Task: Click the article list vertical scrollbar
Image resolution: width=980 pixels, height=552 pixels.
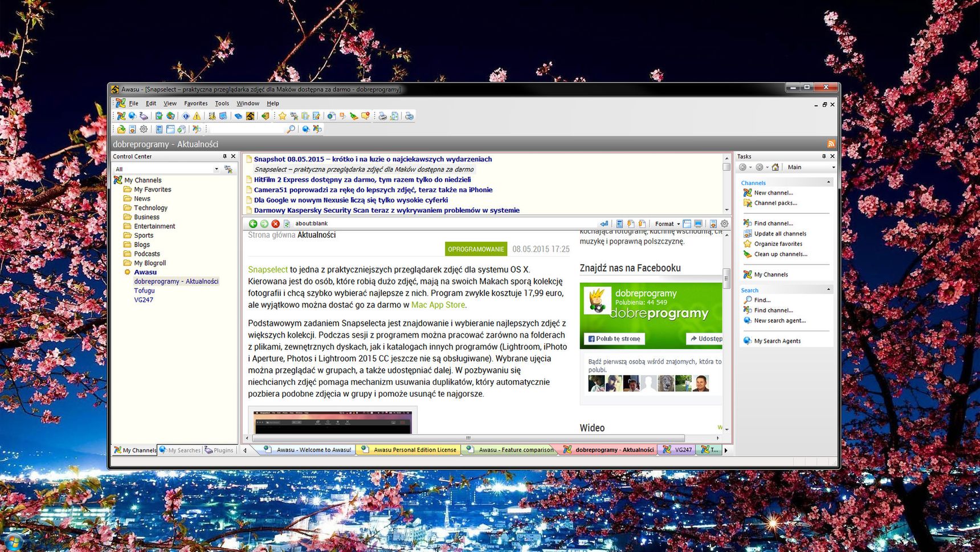Action: pyautogui.click(x=726, y=184)
